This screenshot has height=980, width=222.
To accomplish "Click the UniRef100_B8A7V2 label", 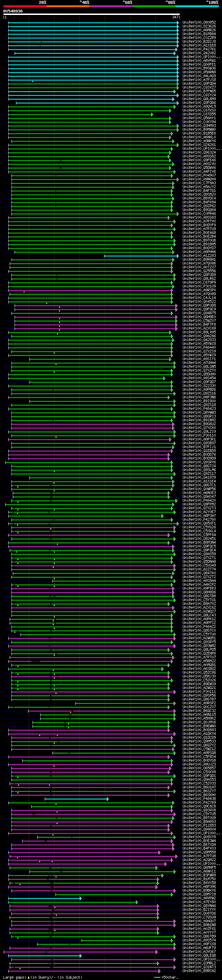I will pyautogui.click(x=199, y=604).
